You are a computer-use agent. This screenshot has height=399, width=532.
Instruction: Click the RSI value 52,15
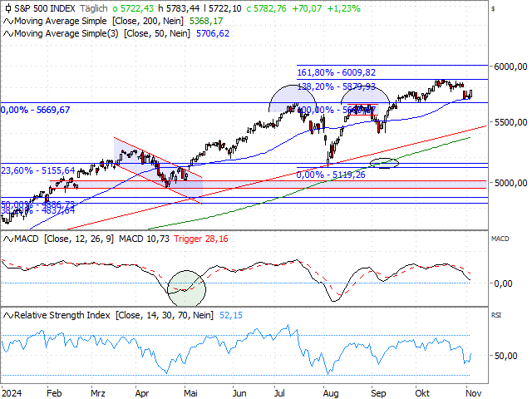[231, 315]
